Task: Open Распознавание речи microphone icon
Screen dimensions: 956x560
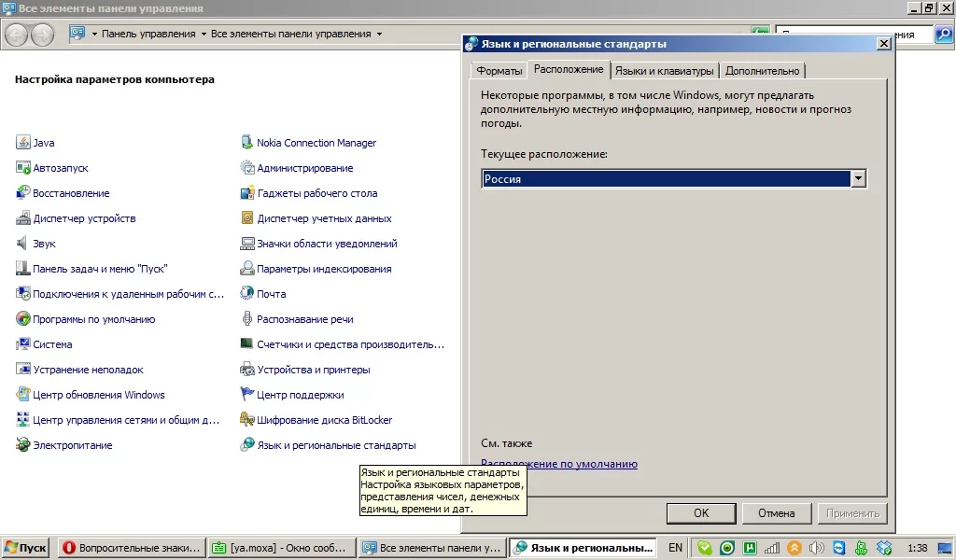Action: coord(246,318)
